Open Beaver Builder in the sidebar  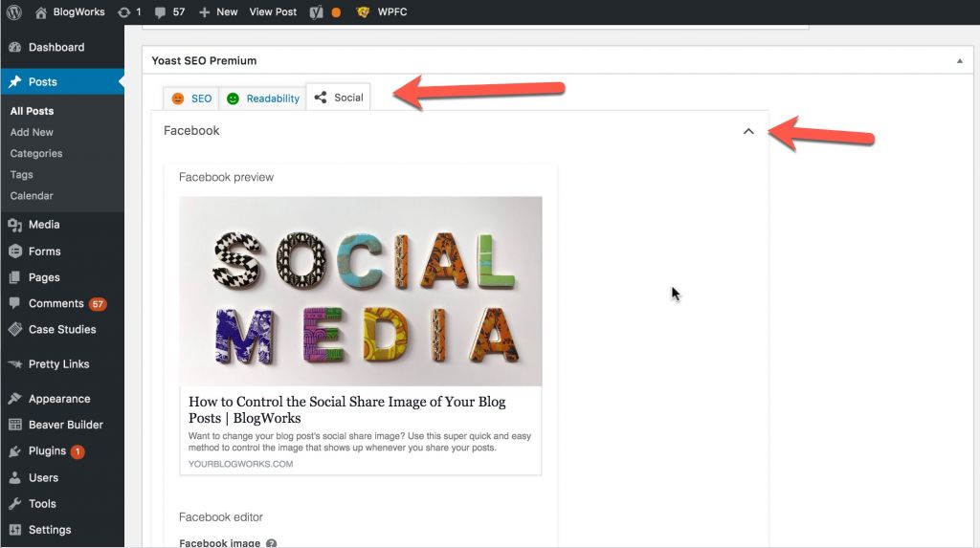(x=65, y=425)
